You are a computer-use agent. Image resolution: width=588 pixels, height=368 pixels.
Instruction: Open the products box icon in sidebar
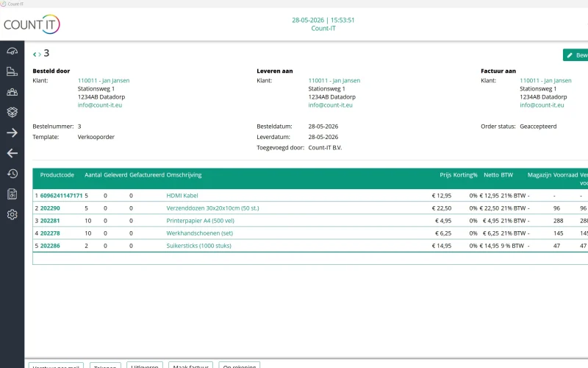point(12,112)
